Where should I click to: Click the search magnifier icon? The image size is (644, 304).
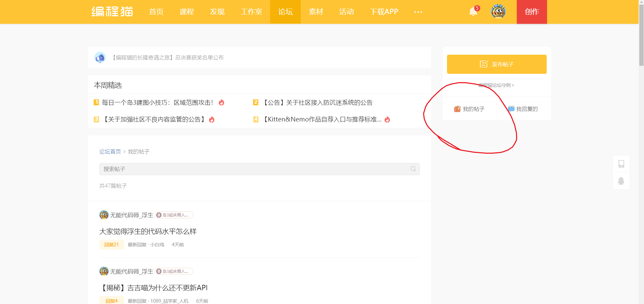(x=413, y=169)
